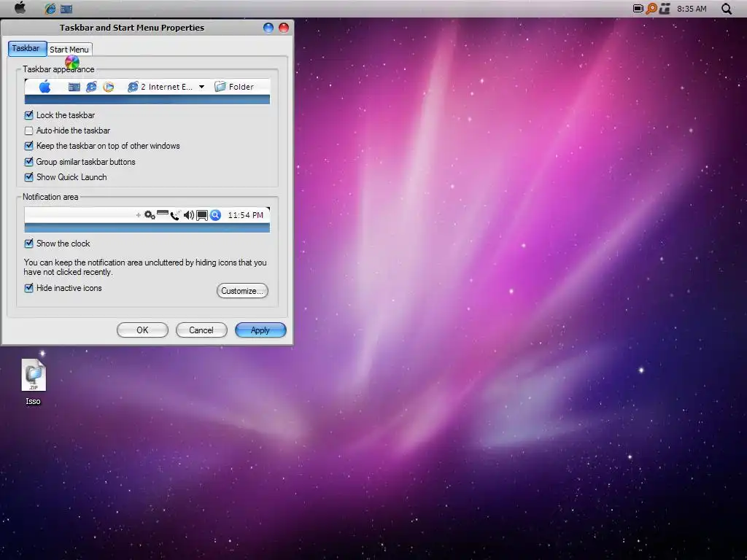Click the Folder item in taskbar preview
The image size is (747, 560).
tap(234, 87)
